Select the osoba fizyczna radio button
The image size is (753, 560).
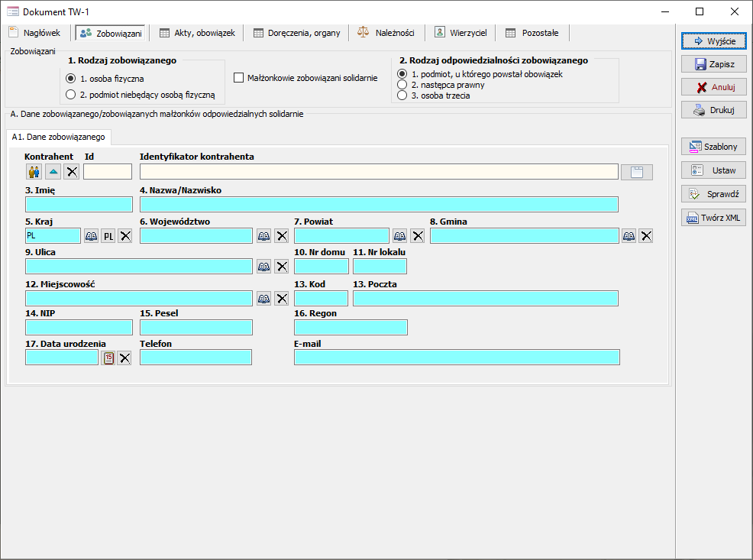coord(71,79)
